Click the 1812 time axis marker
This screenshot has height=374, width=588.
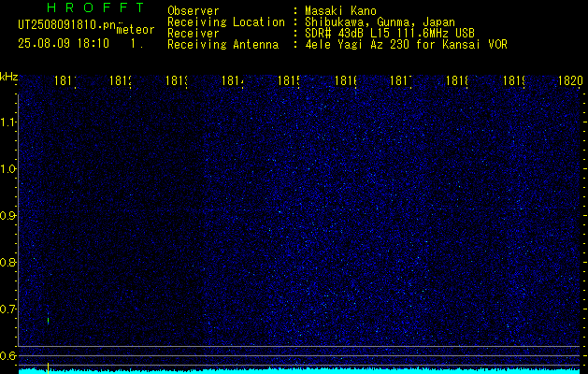pos(121,80)
